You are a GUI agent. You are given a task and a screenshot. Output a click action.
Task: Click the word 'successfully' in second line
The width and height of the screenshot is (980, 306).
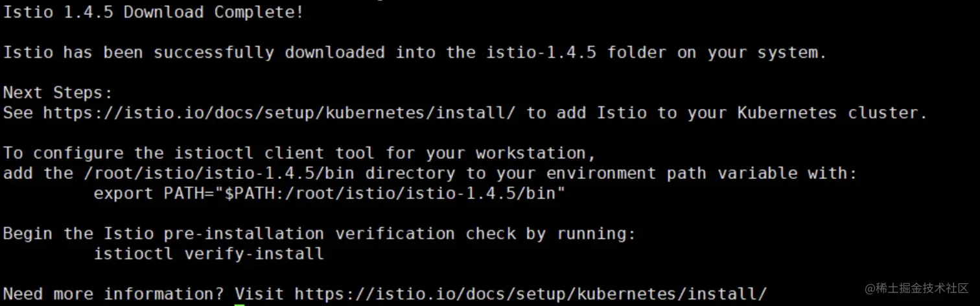(x=214, y=53)
